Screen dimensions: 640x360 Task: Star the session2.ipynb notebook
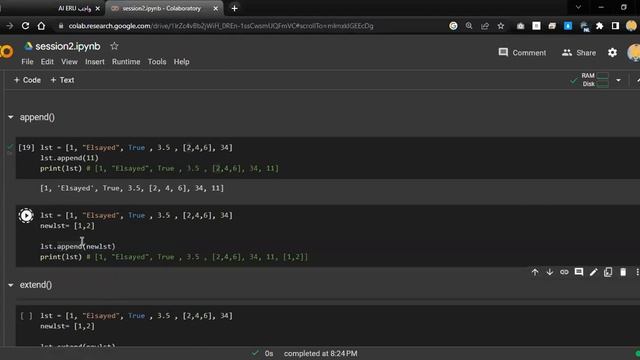[114, 46]
